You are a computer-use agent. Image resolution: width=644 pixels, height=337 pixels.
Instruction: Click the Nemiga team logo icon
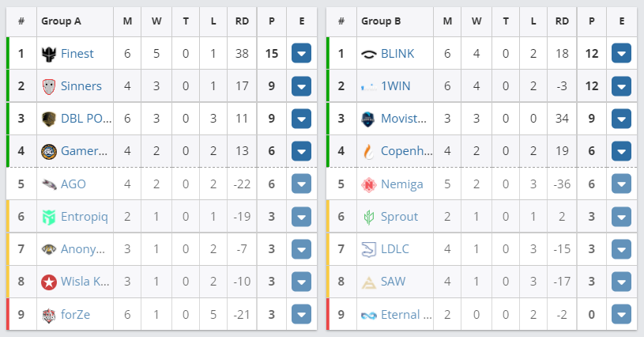pyautogui.click(x=369, y=184)
